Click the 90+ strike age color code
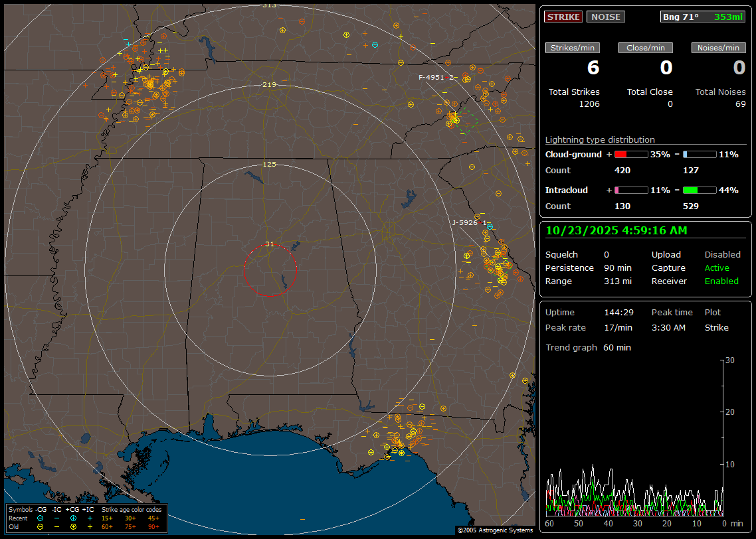Screen dimensions: 756x539 [x=153, y=526]
